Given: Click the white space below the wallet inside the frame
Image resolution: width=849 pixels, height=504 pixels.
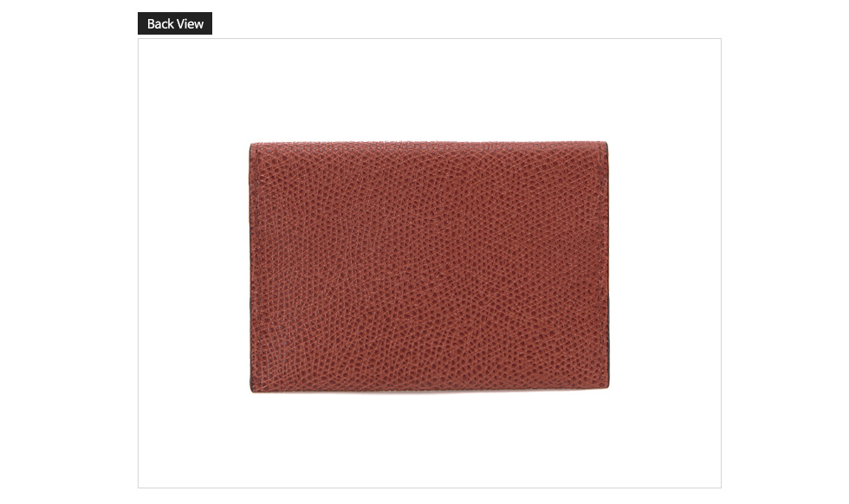Looking at the screenshot, I should [x=430, y=440].
